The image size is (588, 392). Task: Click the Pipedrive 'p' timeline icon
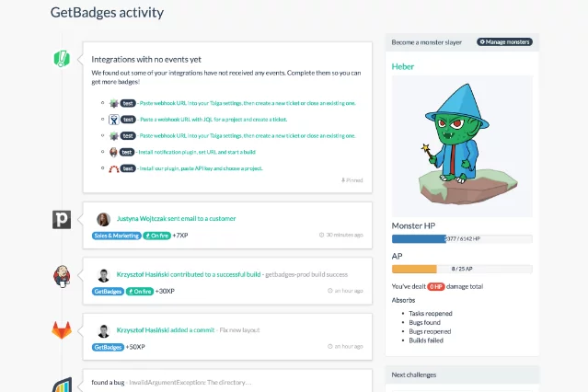click(62, 219)
